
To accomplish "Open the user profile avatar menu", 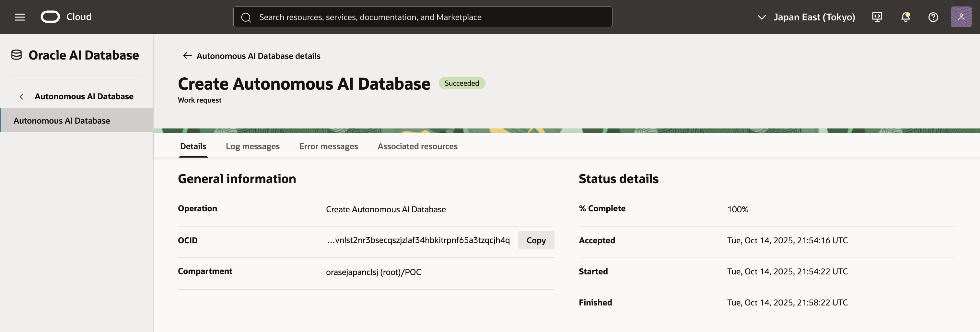I will (961, 17).
